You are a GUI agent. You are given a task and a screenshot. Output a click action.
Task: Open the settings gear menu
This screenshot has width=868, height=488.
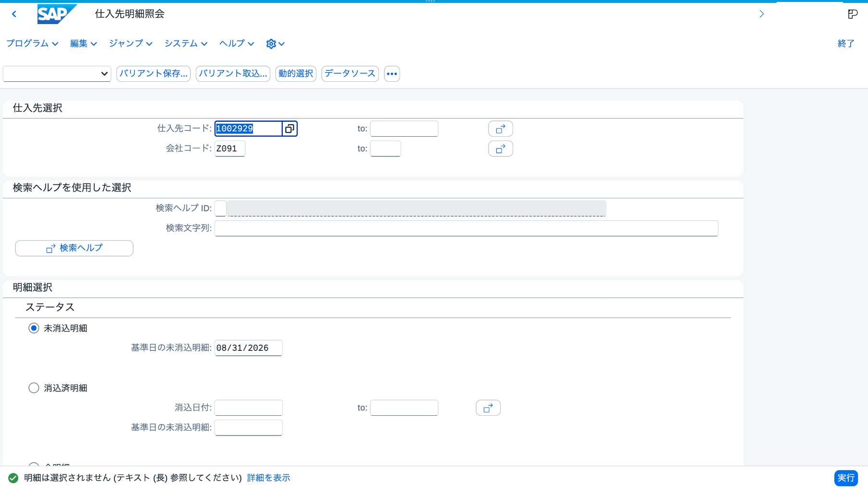[275, 44]
